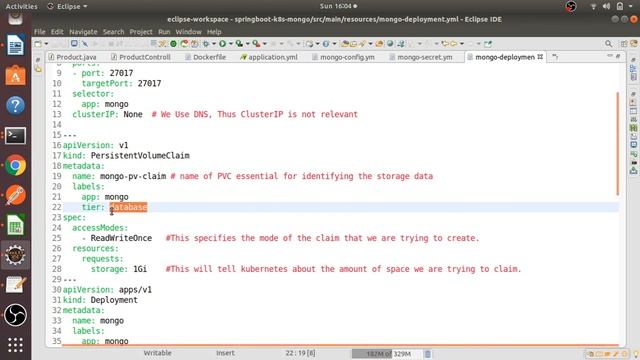Run garbage collector trash icon
The height and width of the screenshot is (360, 640).
[x=427, y=354]
